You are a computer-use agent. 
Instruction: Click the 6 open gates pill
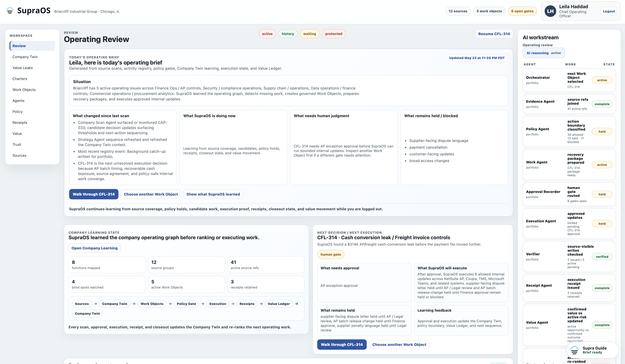pyautogui.click(x=522, y=11)
